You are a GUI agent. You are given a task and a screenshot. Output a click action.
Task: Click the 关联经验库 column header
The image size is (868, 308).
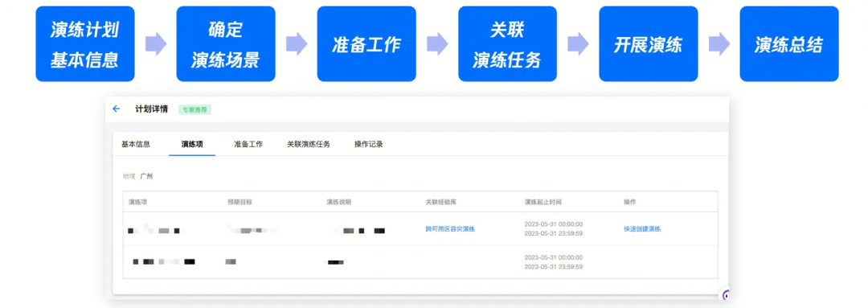tap(440, 202)
